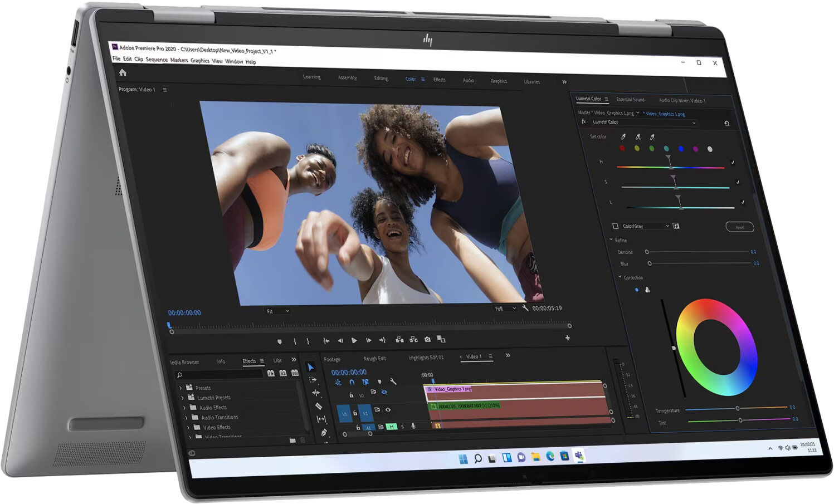Select the Pen tool in timeline toolbar
Screen dimensions: 834x504
click(x=324, y=432)
